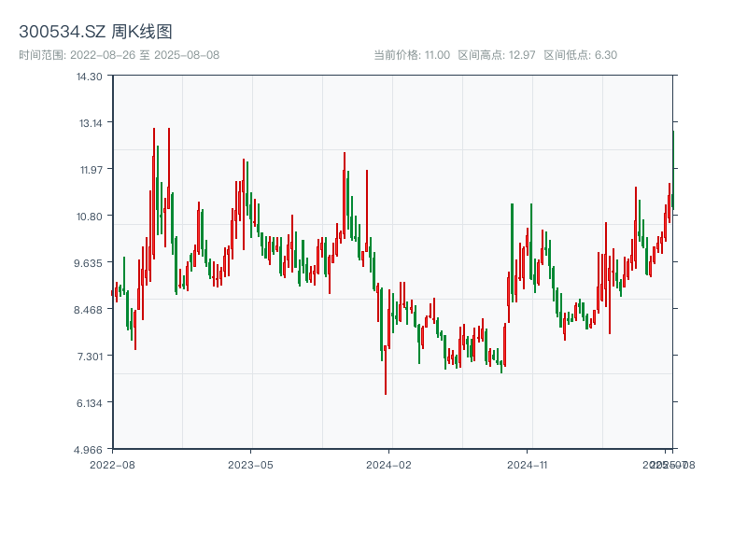The image size is (747, 560).
Task: Click y-axis label 10.80
Action: click(89, 217)
